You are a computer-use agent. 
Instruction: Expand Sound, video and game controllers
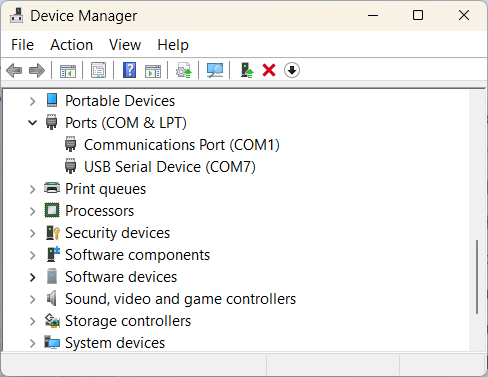pyautogui.click(x=32, y=299)
